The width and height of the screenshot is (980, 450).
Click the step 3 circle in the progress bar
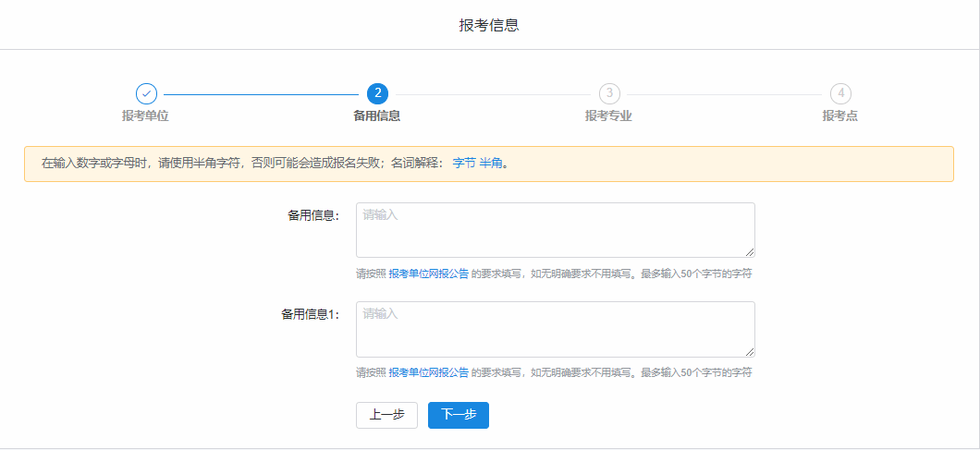tap(609, 93)
